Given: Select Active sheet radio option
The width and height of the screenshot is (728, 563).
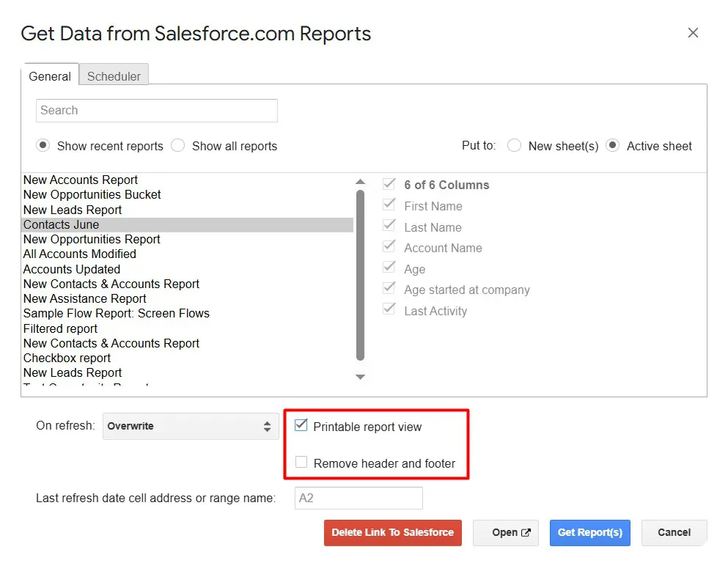Looking at the screenshot, I should (x=613, y=146).
